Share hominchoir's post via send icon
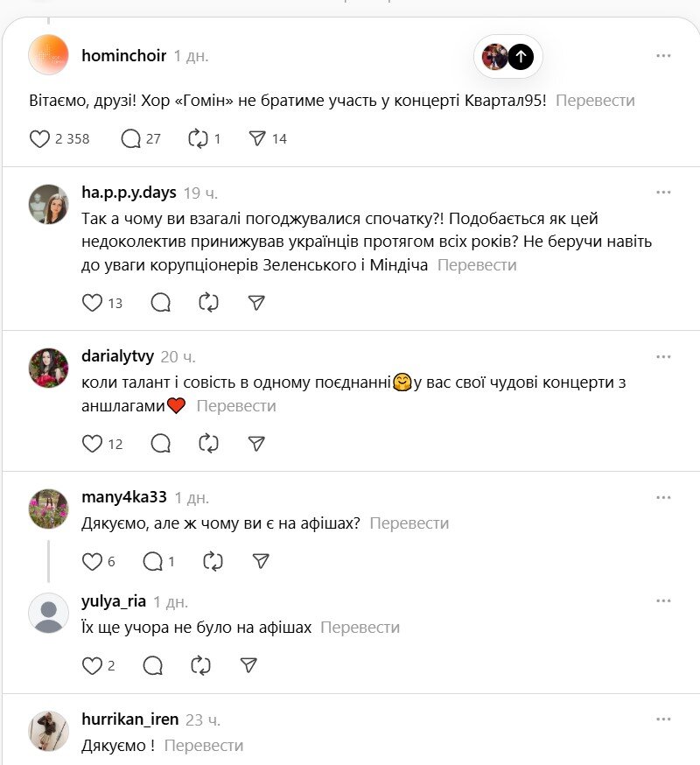The image size is (700, 765). coord(257,138)
